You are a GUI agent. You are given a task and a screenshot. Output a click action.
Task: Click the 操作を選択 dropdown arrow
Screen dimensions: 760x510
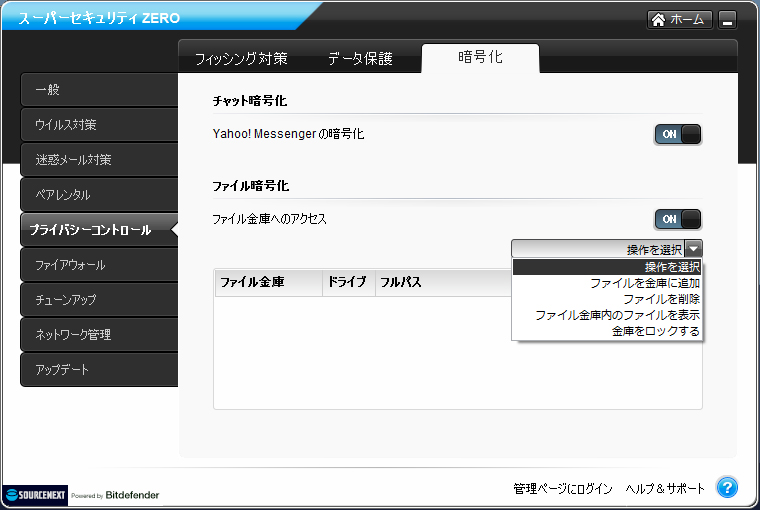[694, 249]
